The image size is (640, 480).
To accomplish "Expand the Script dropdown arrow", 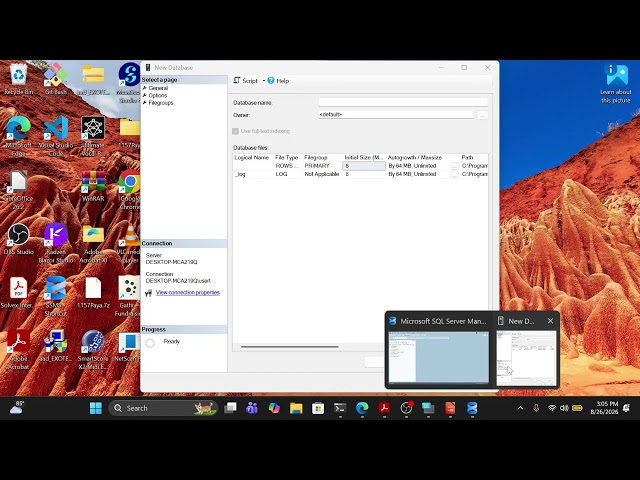I will tap(263, 81).
